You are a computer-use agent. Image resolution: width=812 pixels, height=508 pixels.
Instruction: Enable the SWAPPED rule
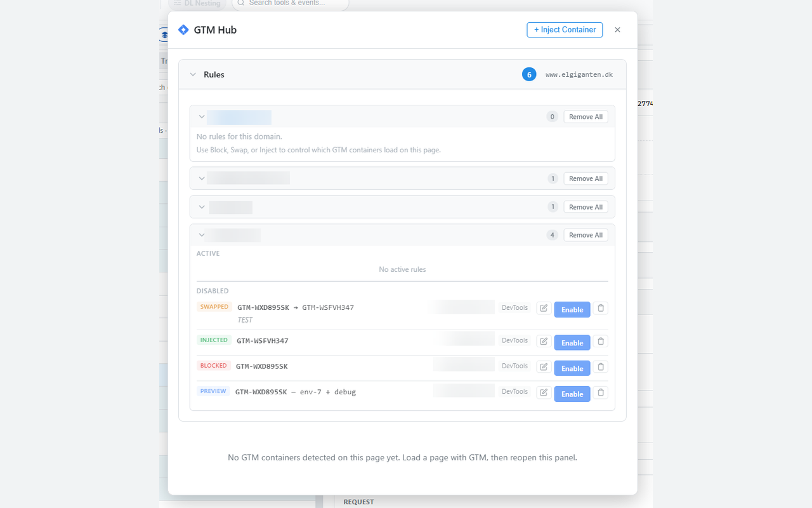pos(572,309)
